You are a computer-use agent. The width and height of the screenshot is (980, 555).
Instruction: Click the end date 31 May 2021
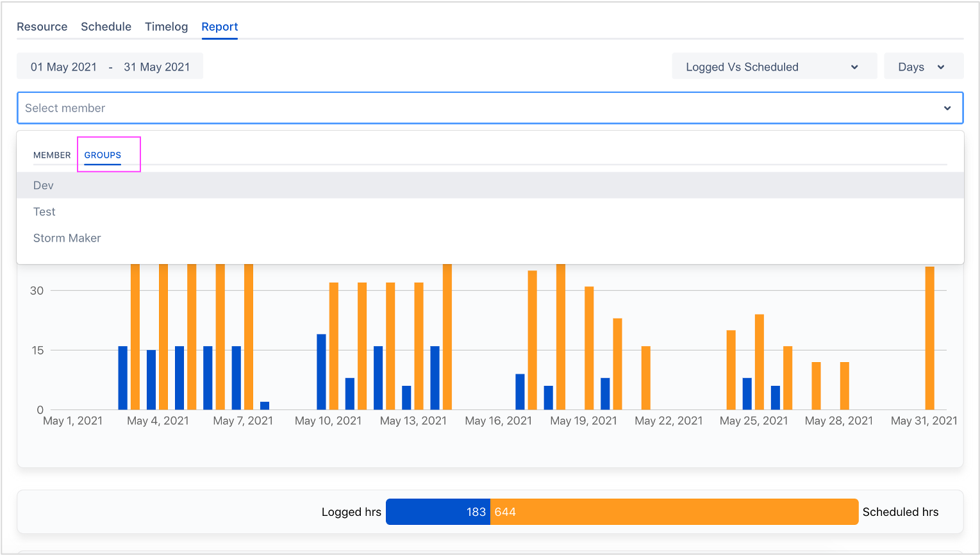click(x=156, y=67)
